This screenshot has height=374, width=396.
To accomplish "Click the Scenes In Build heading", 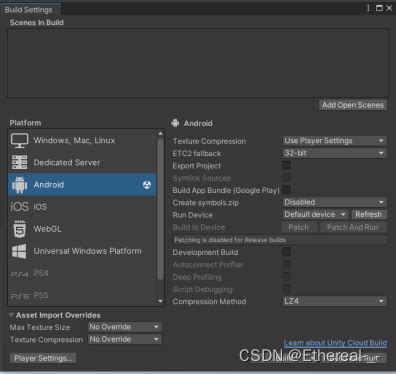I will 37,23.
